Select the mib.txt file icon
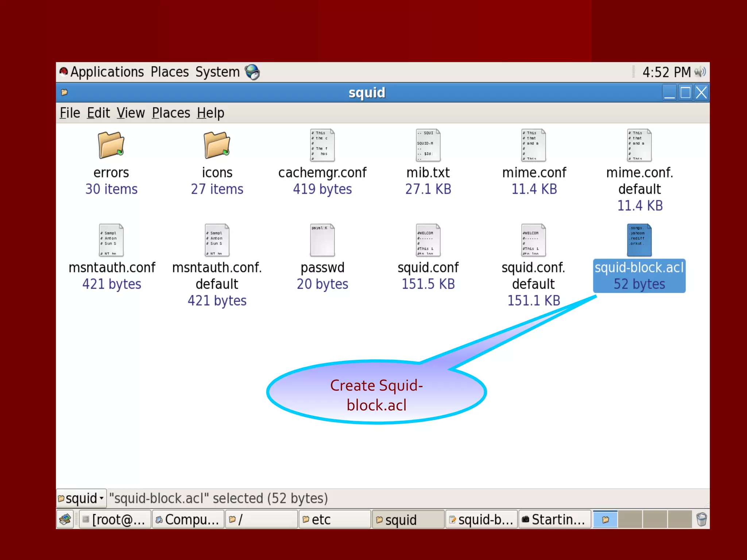The image size is (747, 560). pyautogui.click(x=428, y=145)
